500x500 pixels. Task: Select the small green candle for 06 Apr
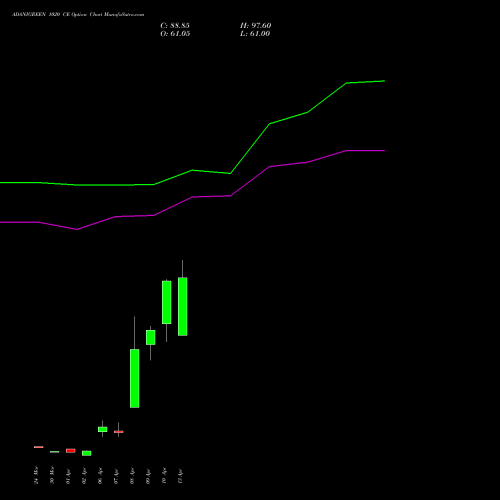[x=103, y=429]
